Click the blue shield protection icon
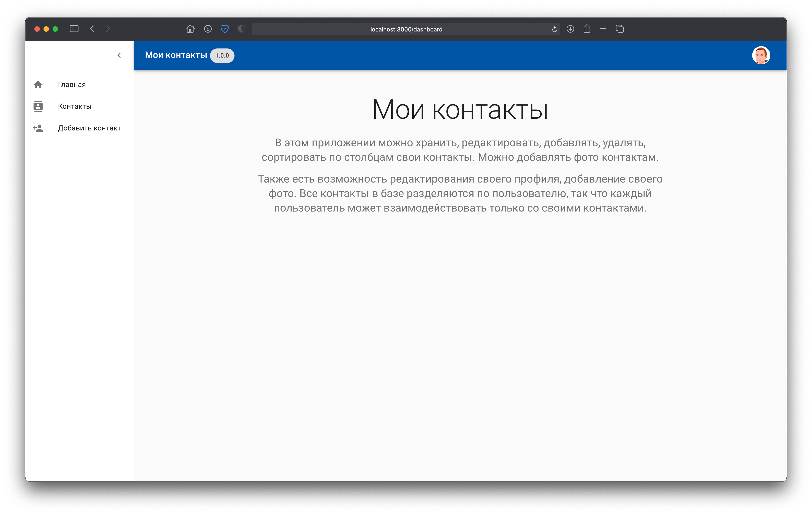Image resolution: width=812 pixels, height=515 pixels. 225,29
